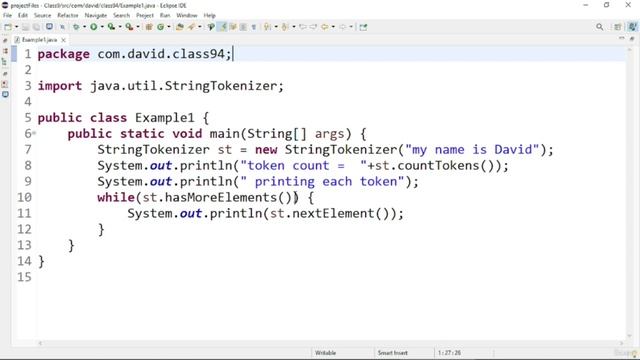Click the hierarchy view icon in left trim
The height and width of the screenshot is (360, 640).
point(5,62)
